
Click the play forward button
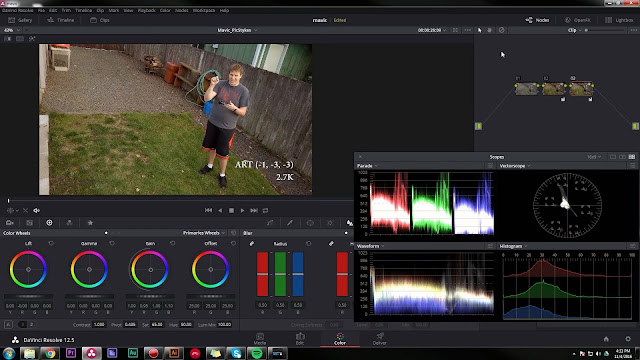tap(242, 210)
